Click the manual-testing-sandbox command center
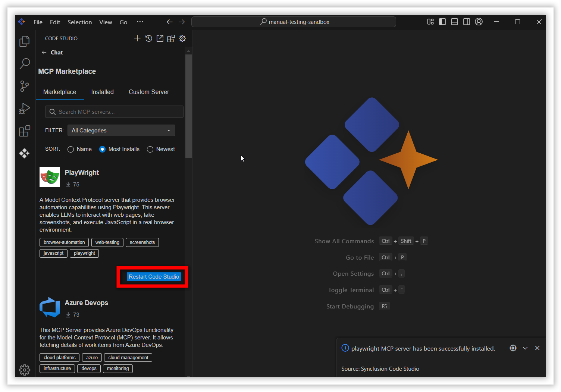Screen dimensions: 561x392 pos(294,22)
